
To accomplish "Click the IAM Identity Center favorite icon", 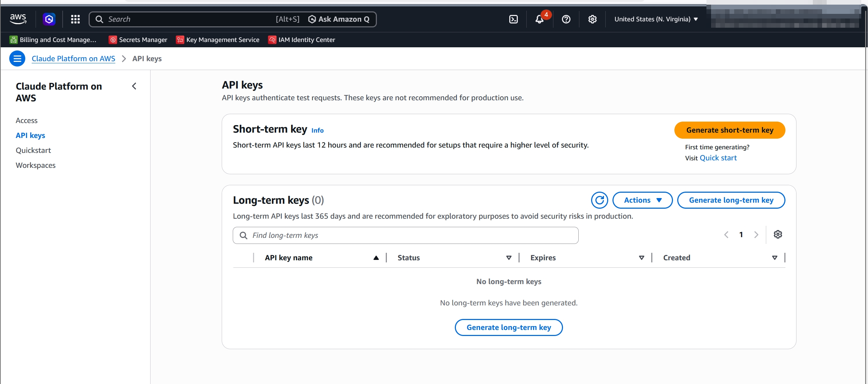I will [272, 40].
